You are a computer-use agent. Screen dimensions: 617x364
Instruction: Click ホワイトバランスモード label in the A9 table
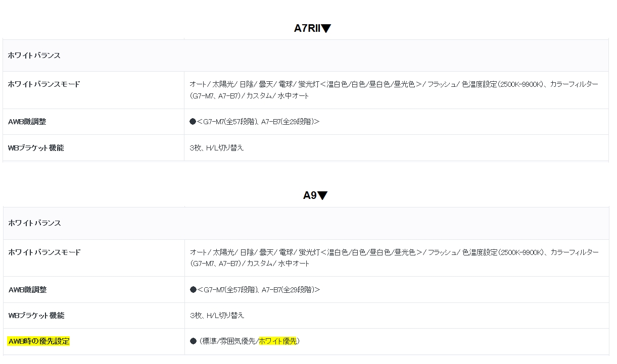[44, 252]
